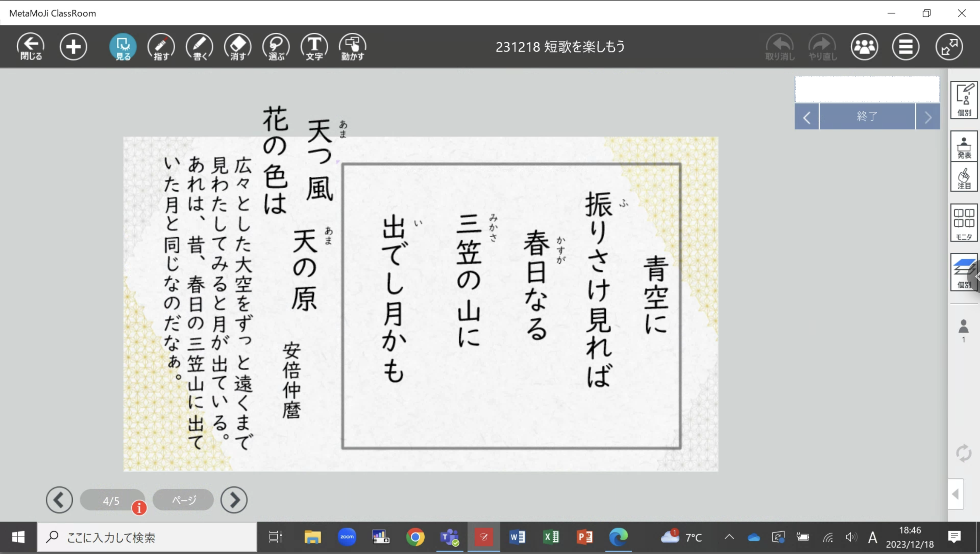Open the モニタ monitoring grid view
The image size is (980, 554).
click(964, 223)
